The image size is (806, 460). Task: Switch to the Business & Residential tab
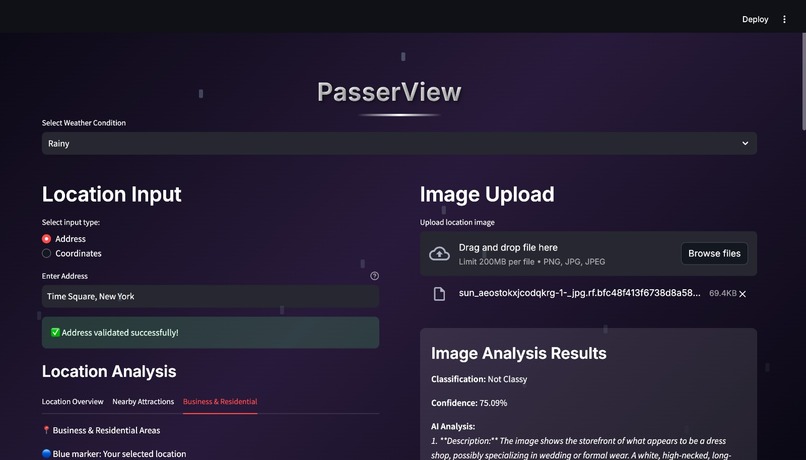coord(220,401)
